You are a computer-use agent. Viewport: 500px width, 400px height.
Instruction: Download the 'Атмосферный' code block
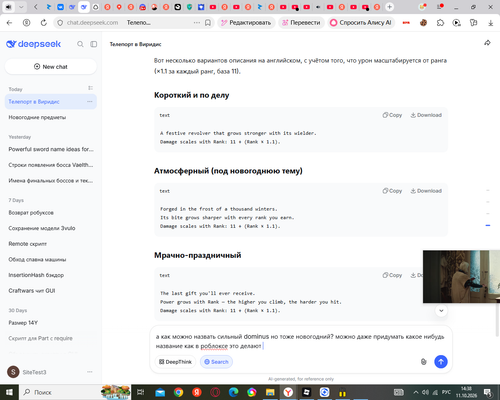(x=426, y=191)
